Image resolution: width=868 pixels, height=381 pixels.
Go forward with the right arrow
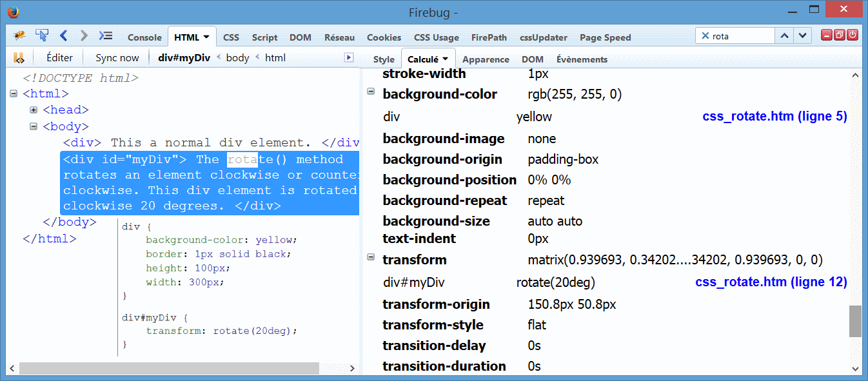[x=84, y=36]
